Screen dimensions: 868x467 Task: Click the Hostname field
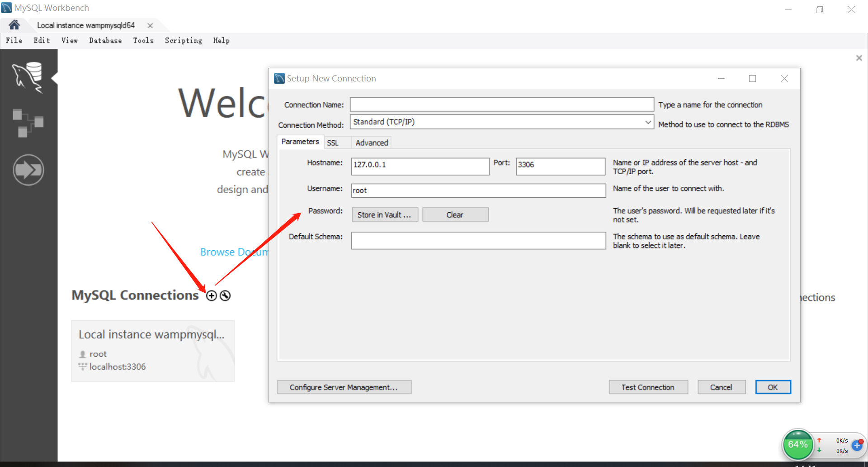click(x=420, y=166)
